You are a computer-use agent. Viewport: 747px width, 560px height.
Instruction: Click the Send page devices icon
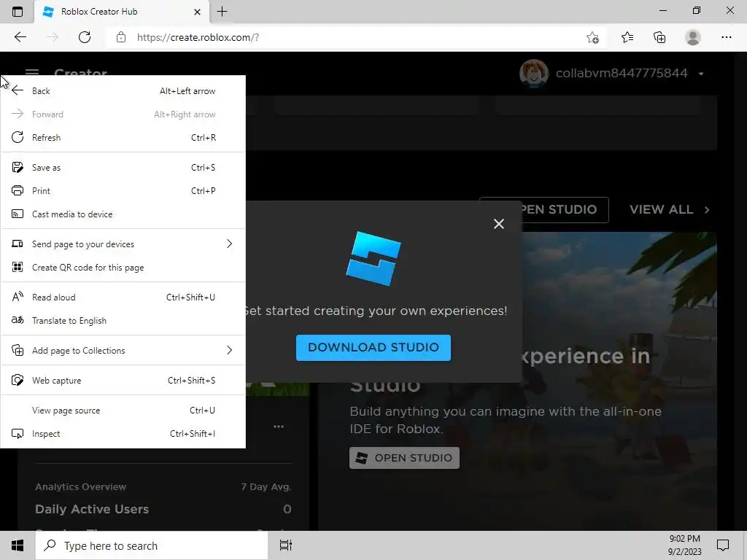tap(18, 244)
